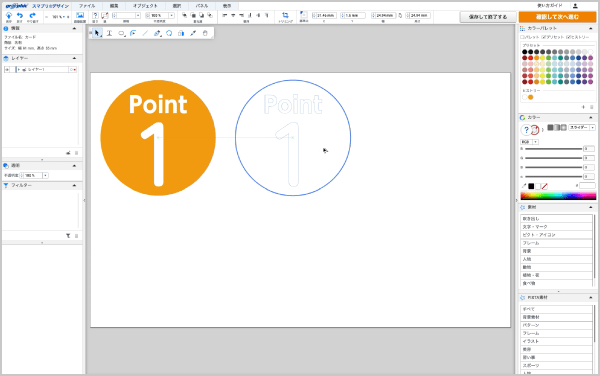
Task: Select the Eyedropper tool
Action: [x=193, y=33]
